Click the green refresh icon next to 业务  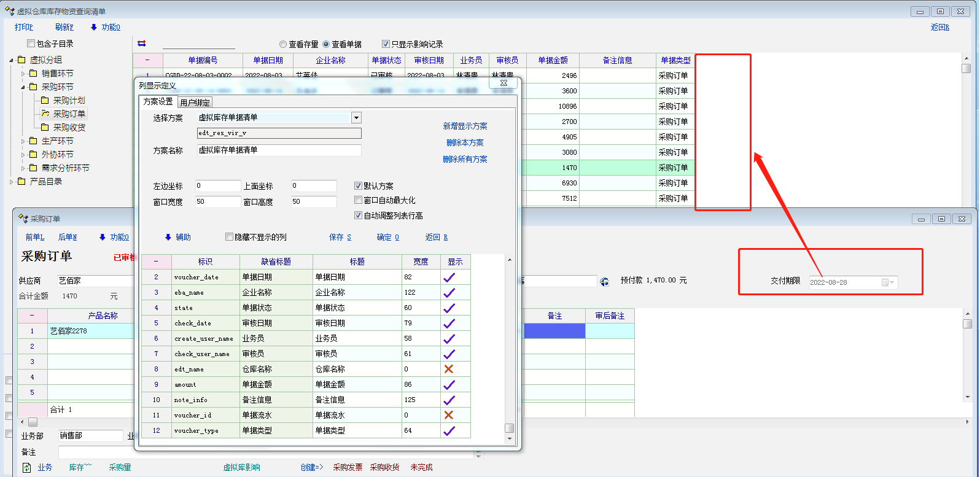(x=26, y=468)
